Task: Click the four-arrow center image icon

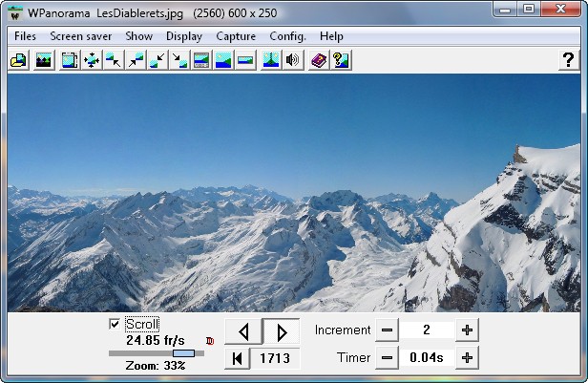Action: coord(92,60)
